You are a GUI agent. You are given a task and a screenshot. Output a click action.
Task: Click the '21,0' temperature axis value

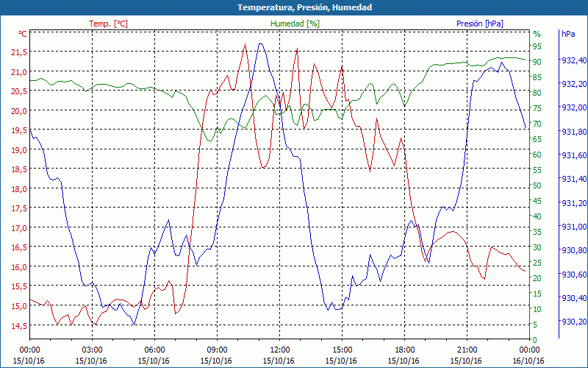[19, 72]
